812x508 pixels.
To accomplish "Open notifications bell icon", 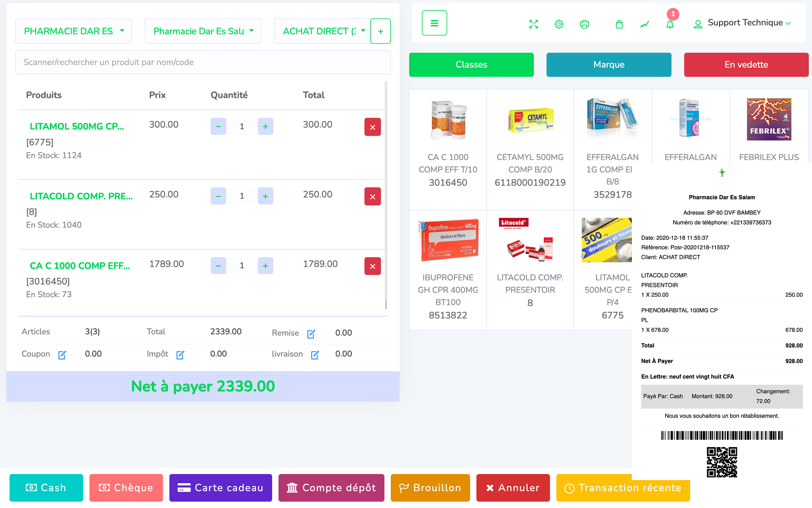I will (x=670, y=24).
